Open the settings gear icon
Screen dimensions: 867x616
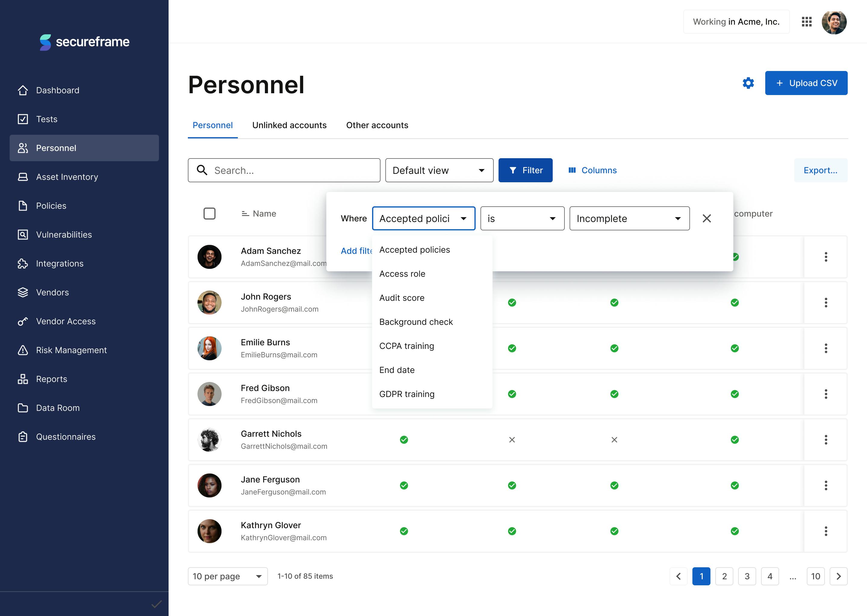tap(748, 83)
